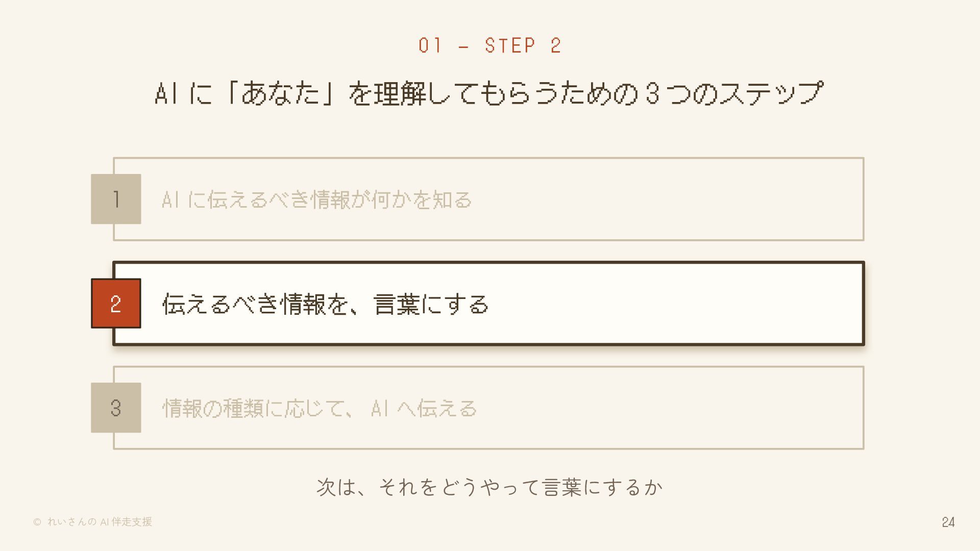
Task: Click the page number 24
Action: pos(948,522)
